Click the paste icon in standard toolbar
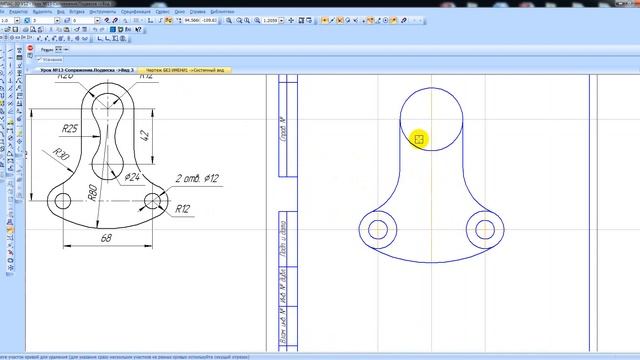The image size is (640, 360). (66, 29)
